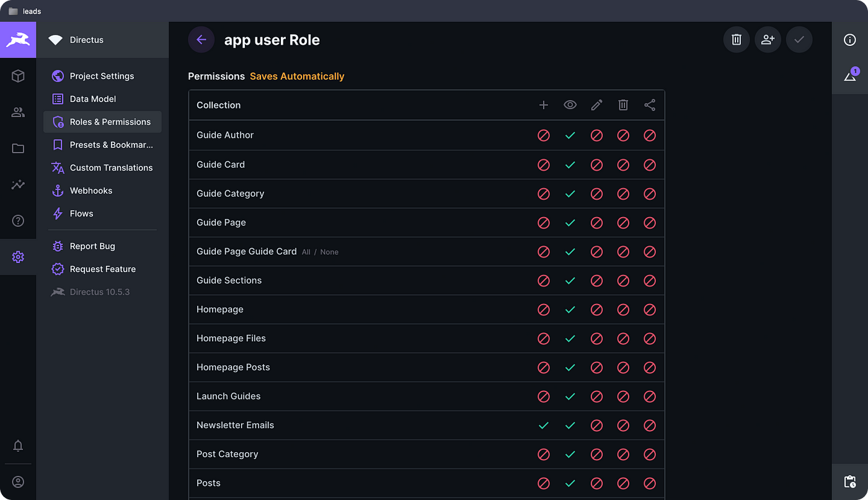This screenshot has height=500, width=868.
Task: Toggle create permission for Newsletter Emails
Action: coord(544,426)
